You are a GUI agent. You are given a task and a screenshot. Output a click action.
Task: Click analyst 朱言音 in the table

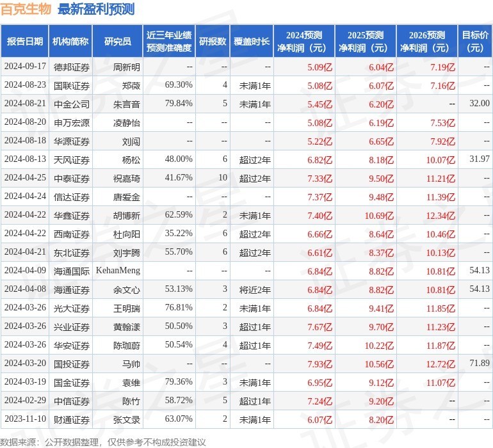pyautogui.click(x=126, y=104)
